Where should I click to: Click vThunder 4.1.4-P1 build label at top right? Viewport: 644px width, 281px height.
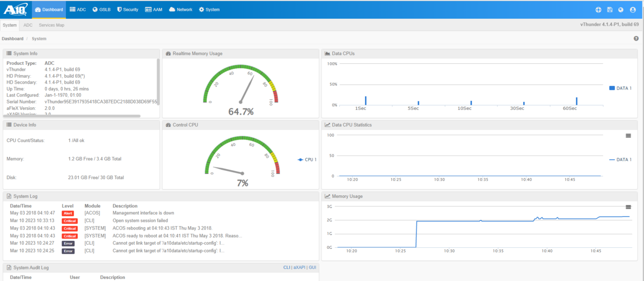pos(610,25)
